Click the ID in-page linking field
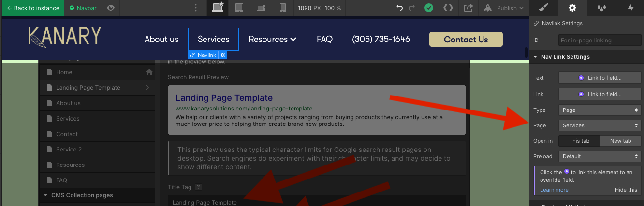644x206 pixels. (x=600, y=41)
